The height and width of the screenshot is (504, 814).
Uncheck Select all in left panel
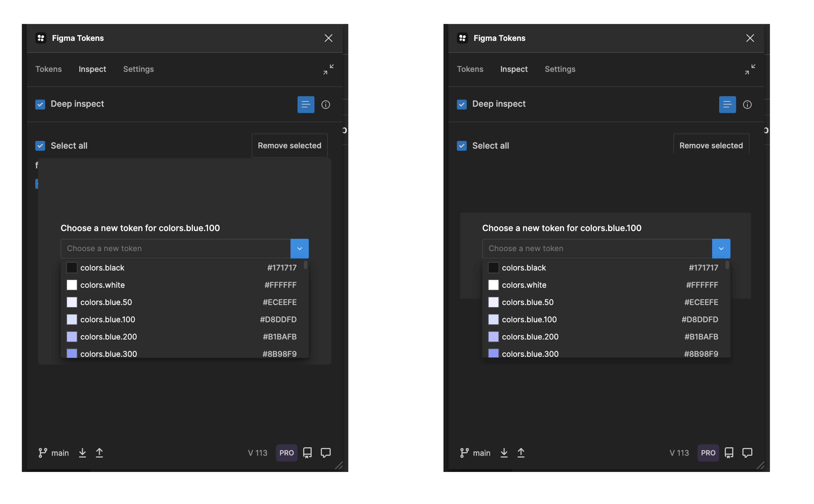(x=40, y=146)
